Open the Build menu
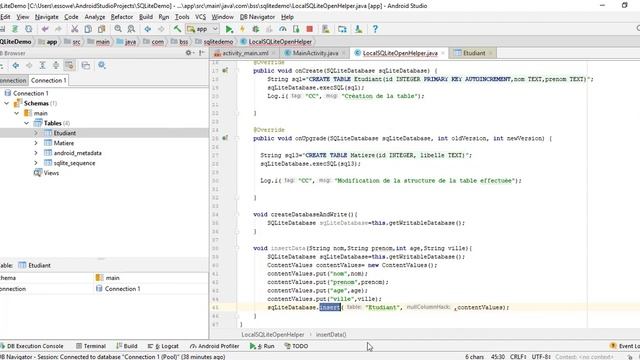 click(146, 17)
